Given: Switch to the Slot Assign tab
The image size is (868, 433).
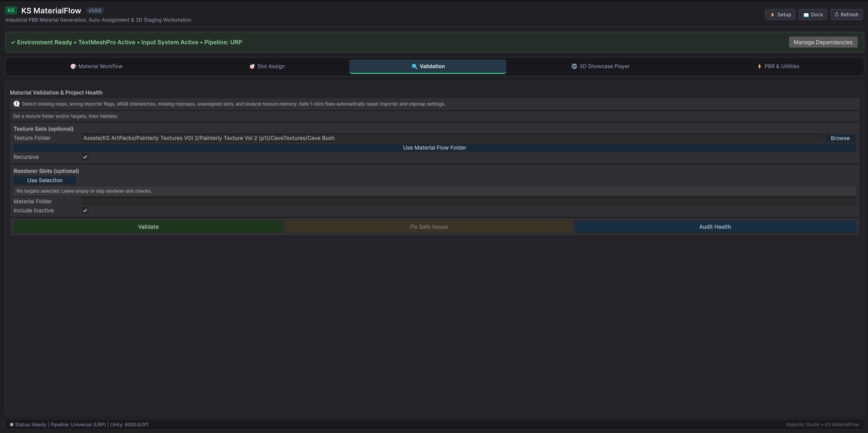Looking at the screenshot, I should (x=267, y=66).
